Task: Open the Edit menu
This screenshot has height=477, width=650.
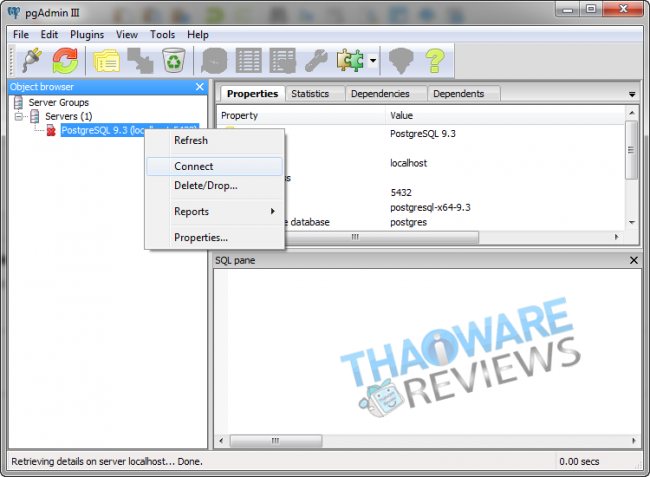Action: 49,34
